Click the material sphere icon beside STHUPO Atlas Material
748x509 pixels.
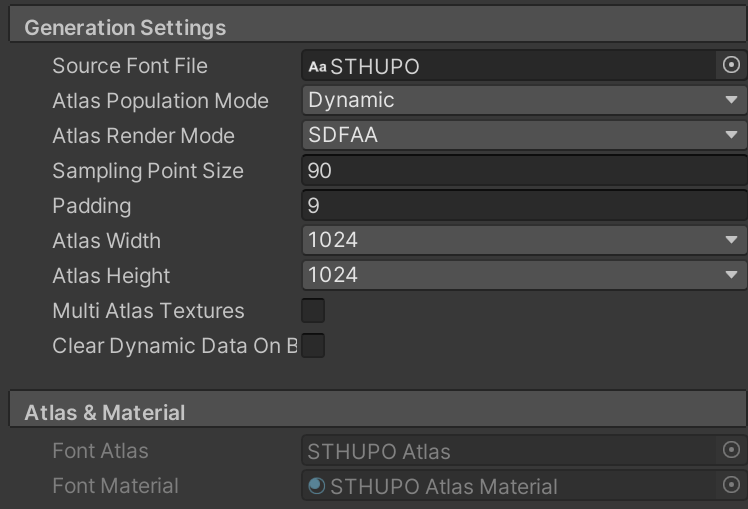pos(317,486)
